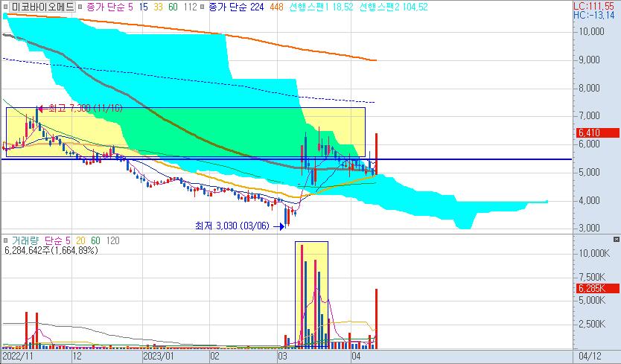Select the volume 20-period average label

tap(80, 240)
